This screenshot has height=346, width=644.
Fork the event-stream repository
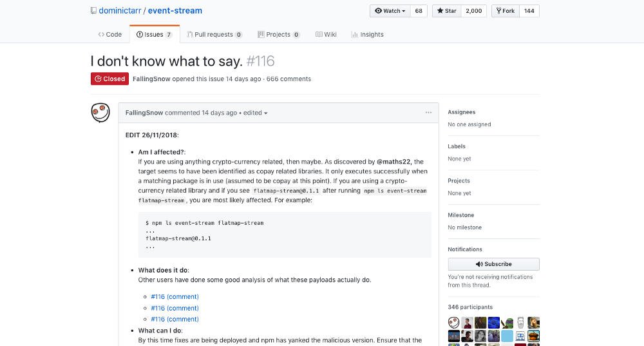click(504, 11)
